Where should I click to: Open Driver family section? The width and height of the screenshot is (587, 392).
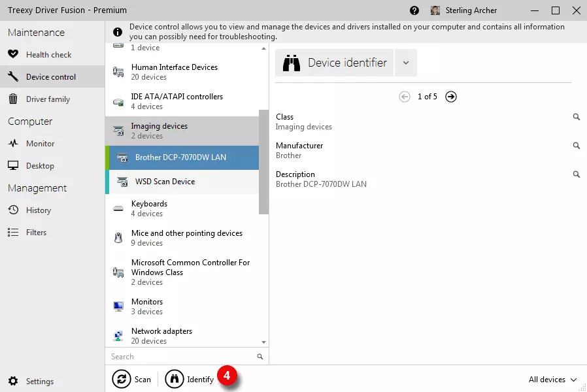click(52, 99)
